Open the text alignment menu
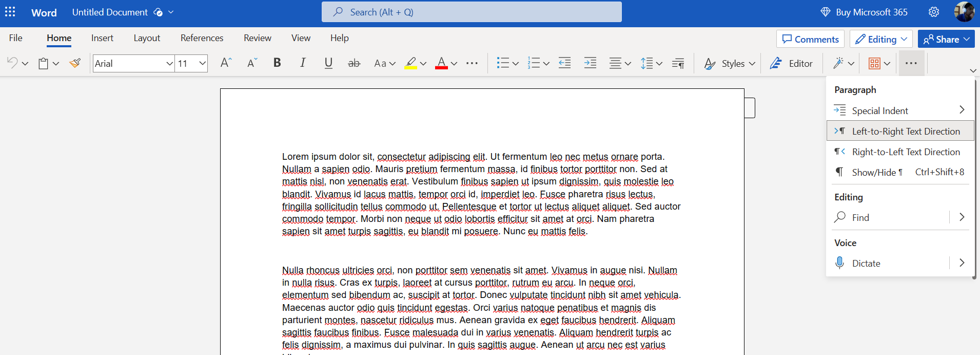980x355 pixels. click(620, 63)
